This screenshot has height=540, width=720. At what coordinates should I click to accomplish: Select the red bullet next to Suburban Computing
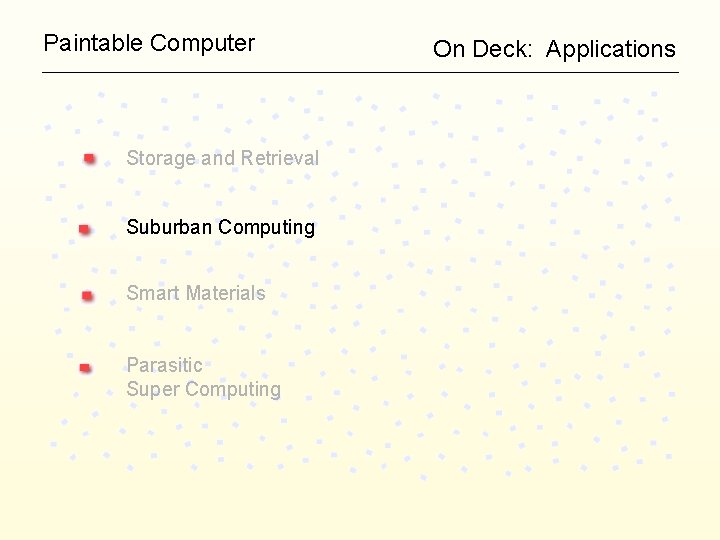(x=84, y=229)
